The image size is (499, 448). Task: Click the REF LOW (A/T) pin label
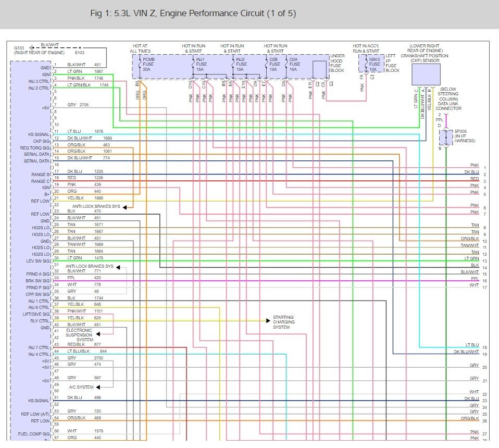pos(35,414)
